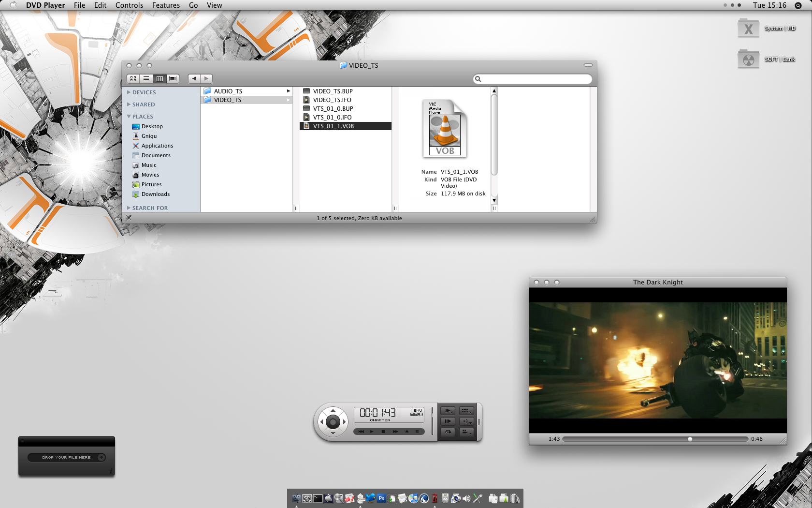Click the VLC VOB preview icon
Viewport: 812px width, 508px height.
pos(445,128)
